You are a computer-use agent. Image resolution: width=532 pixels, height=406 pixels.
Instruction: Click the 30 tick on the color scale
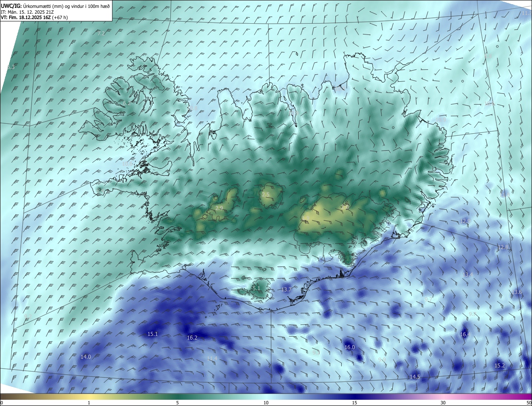[x=443, y=403]
